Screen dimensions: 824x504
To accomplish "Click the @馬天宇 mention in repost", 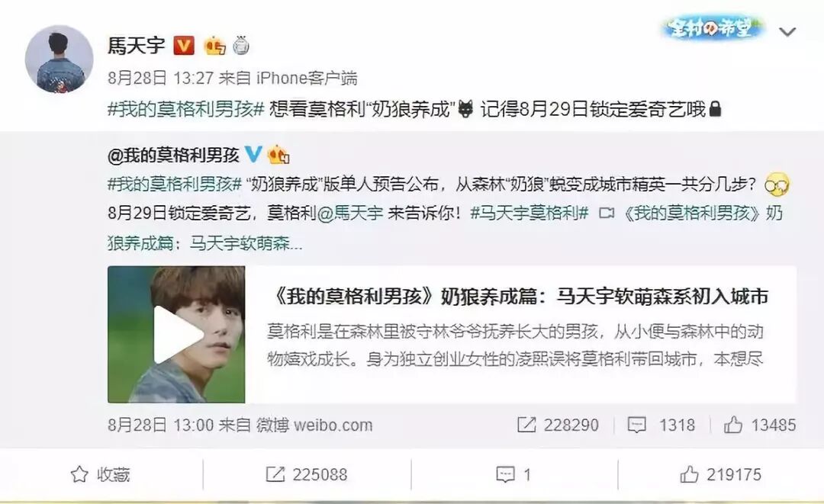I will click(350, 213).
